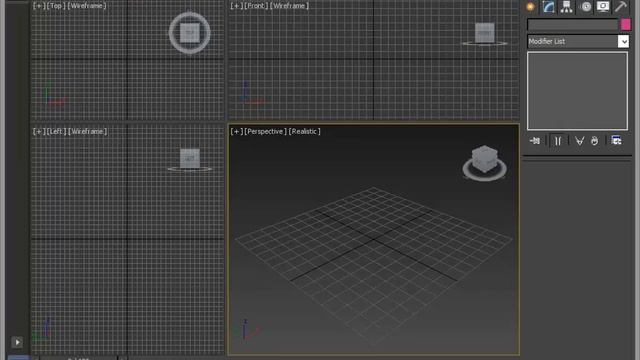Click the ViewCube in Left viewport
The width and height of the screenshot is (640, 360).
[190, 158]
